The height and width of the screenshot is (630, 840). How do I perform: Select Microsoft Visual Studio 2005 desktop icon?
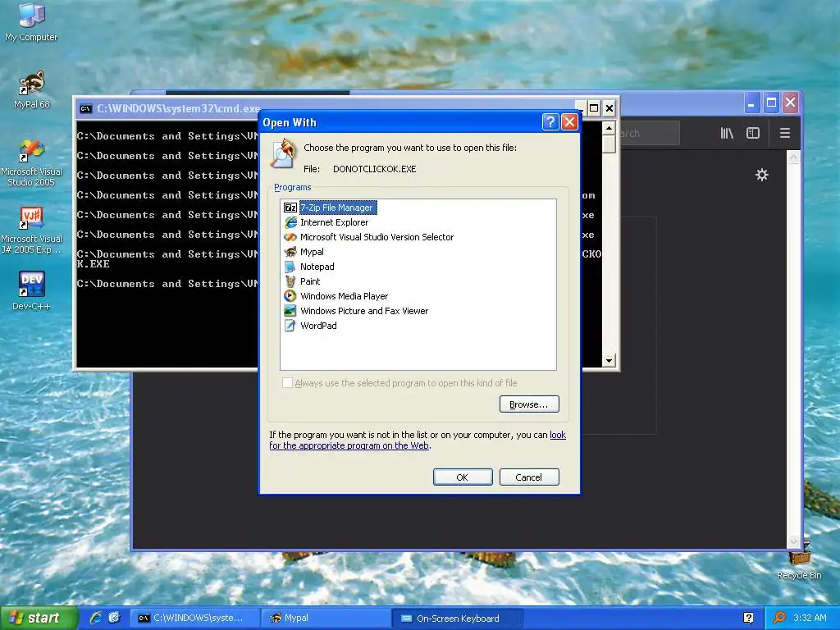point(31,163)
